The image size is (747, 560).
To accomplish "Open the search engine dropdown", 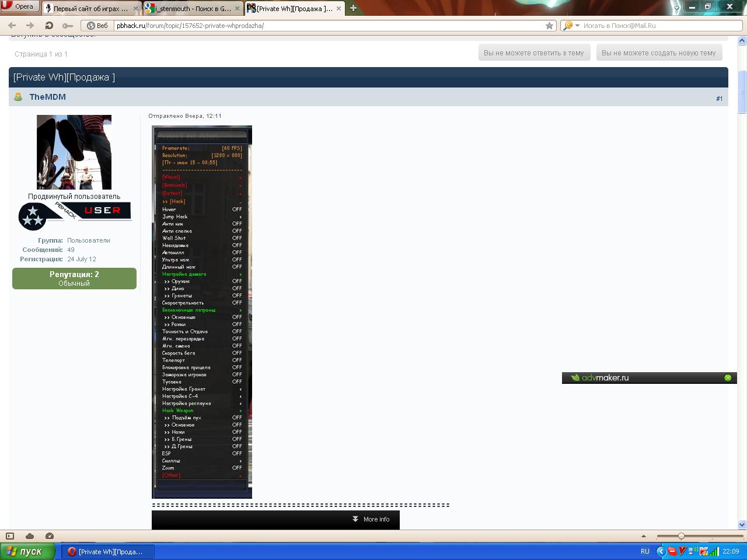I will click(x=577, y=26).
